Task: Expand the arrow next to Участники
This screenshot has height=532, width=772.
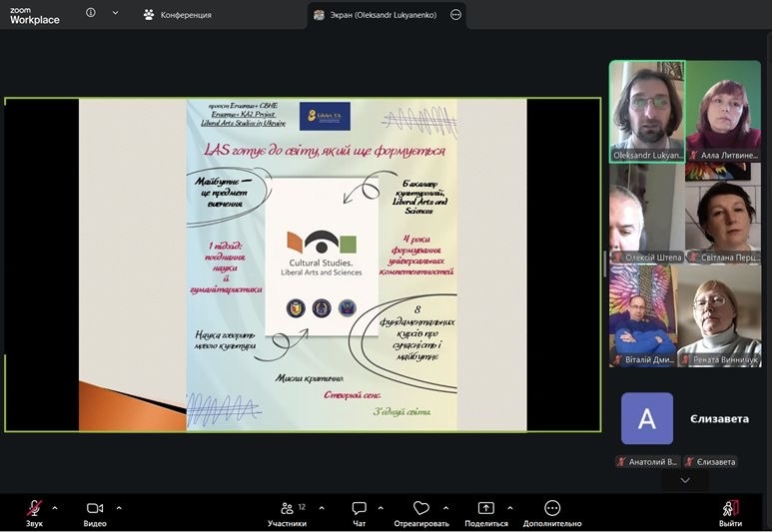Action: 322,507
